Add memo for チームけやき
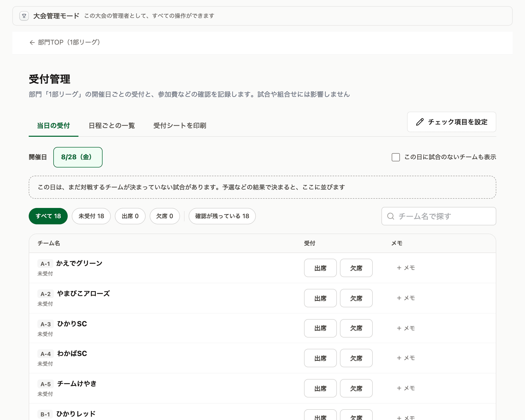This screenshot has width=525, height=420. tap(406, 388)
